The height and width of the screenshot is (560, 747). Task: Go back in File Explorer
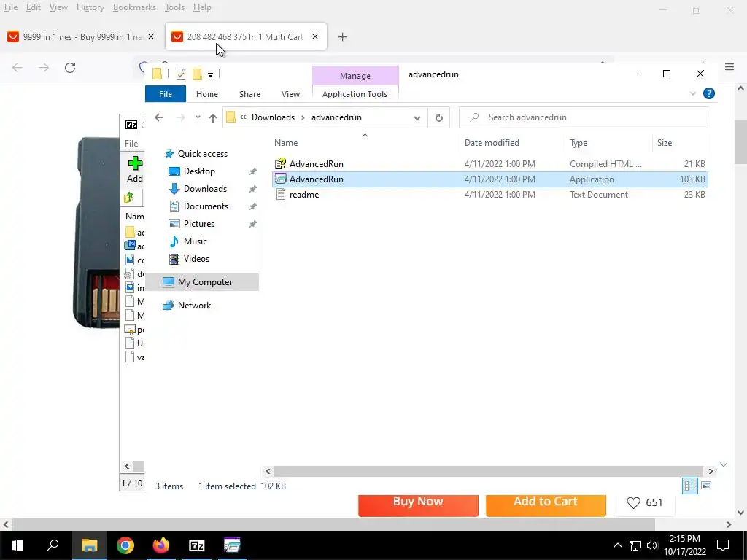[x=159, y=117]
